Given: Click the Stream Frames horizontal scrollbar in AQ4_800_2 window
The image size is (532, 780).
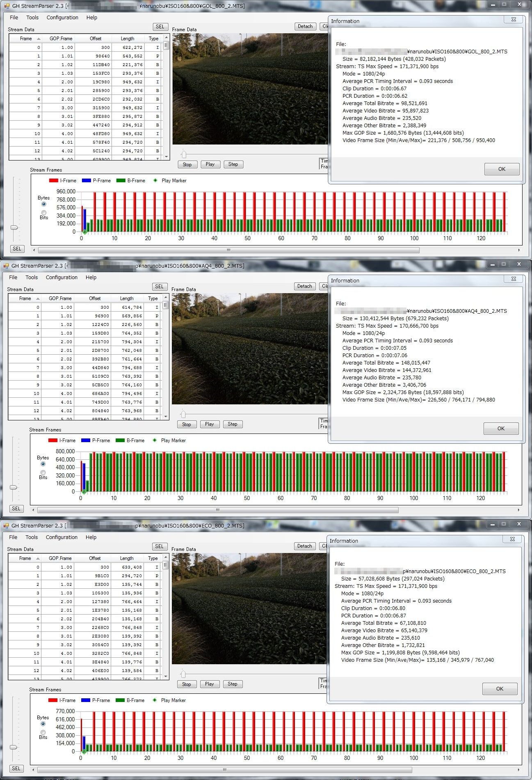Looking at the screenshot, I should click(x=218, y=510).
